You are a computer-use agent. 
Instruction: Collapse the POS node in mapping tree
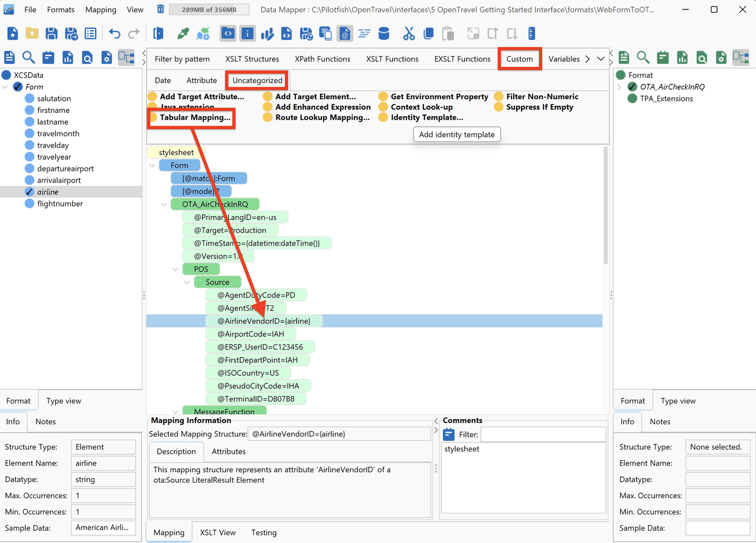tap(176, 269)
